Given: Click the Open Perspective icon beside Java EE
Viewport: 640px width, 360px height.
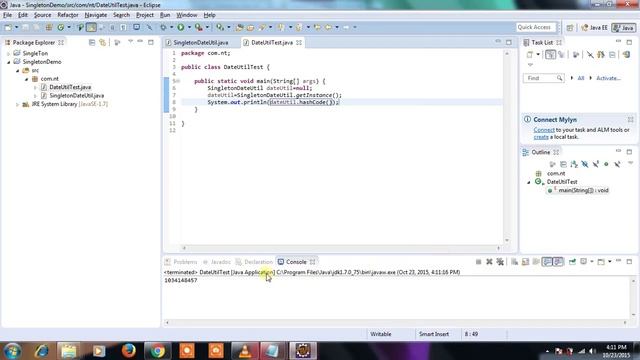Looking at the screenshot, I should (570, 28).
